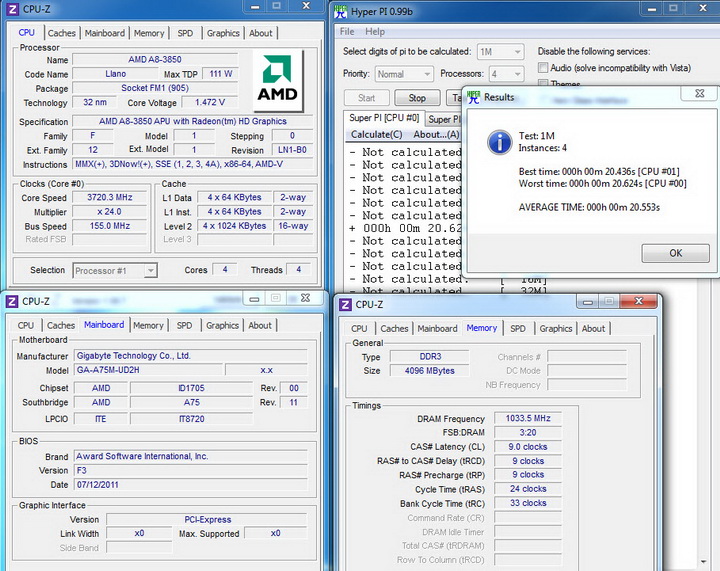Image resolution: width=720 pixels, height=571 pixels.
Task: Click the Core Speed value 3720.3 MHz
Action: pos(110,197)
